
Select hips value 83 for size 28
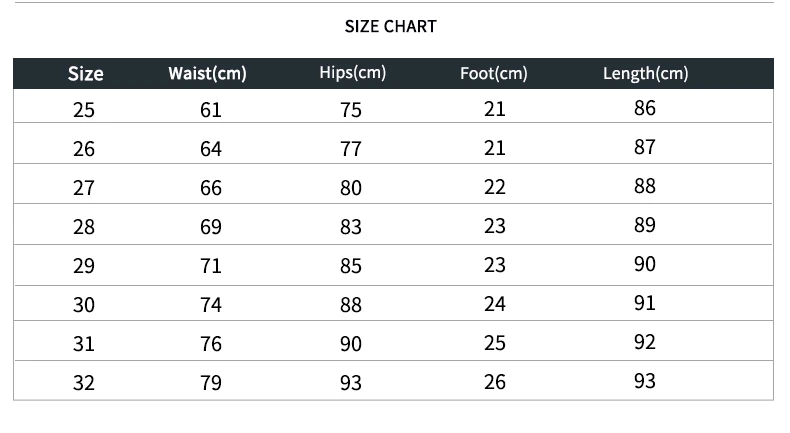pos(350,227)
